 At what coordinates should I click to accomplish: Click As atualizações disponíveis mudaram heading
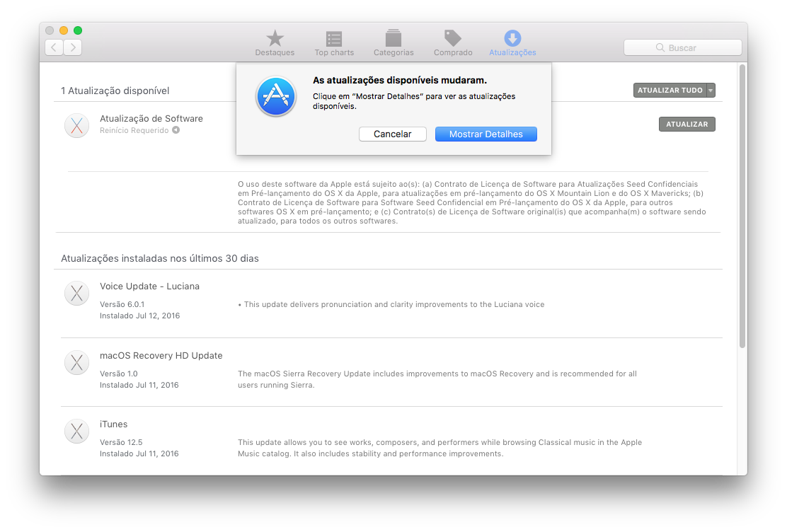[x=400, y=81]
